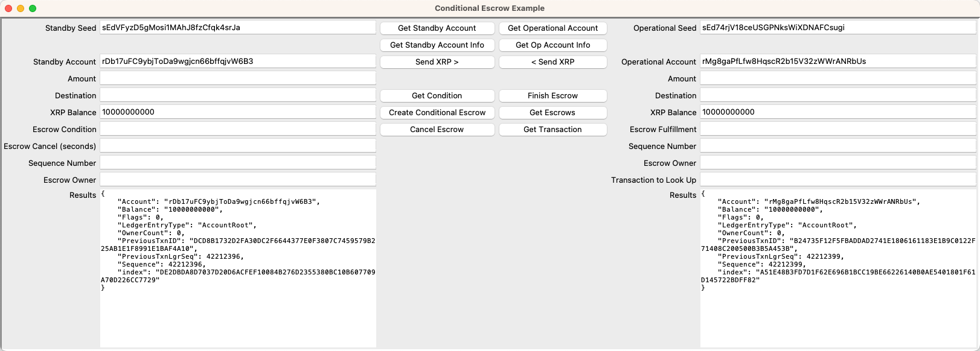Click the operational Escrow Owner field
The image size is (980, 351).
[838, 162]
